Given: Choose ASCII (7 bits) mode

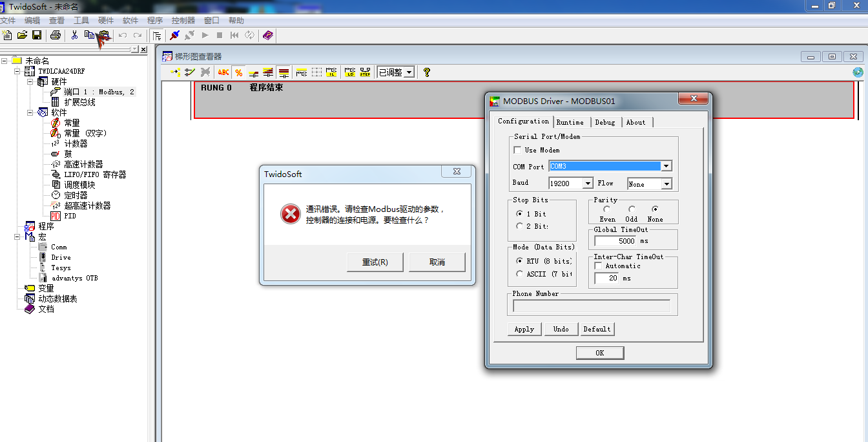Looking at the screenshot, I should pyautogui.click(x=520, y=274).
